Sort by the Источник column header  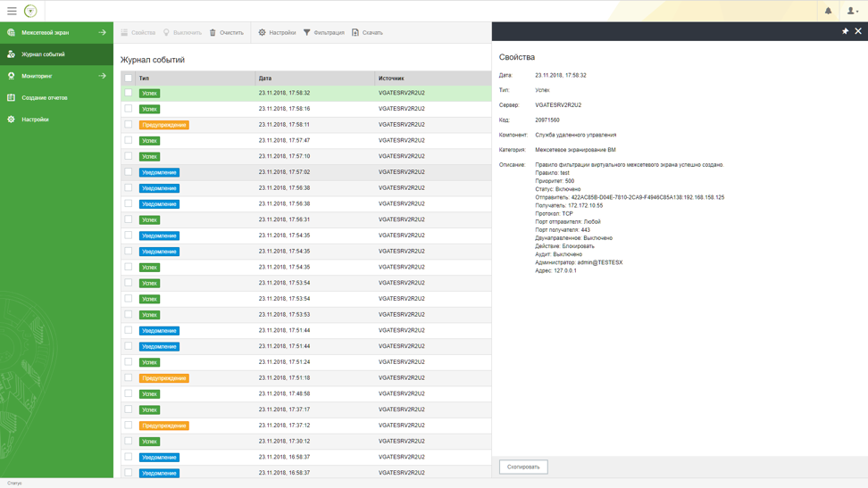point(391,78)
